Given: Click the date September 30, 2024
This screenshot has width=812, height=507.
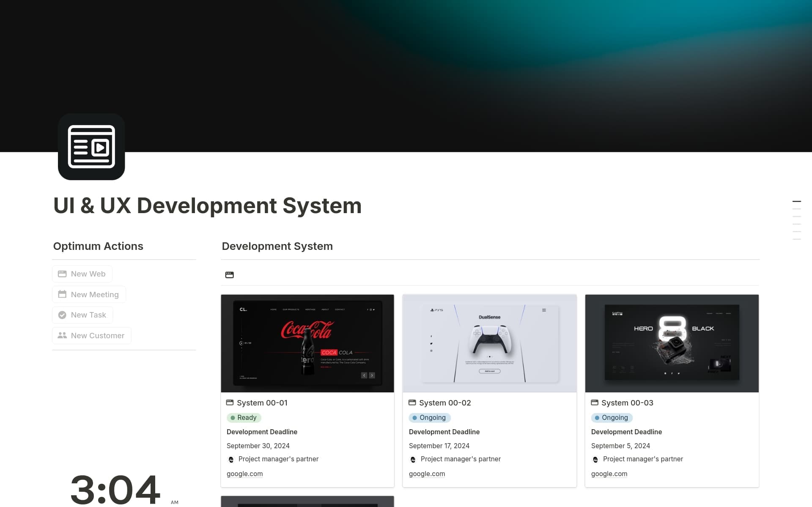Looking at the screenshot, I should (x=258, y=446).
